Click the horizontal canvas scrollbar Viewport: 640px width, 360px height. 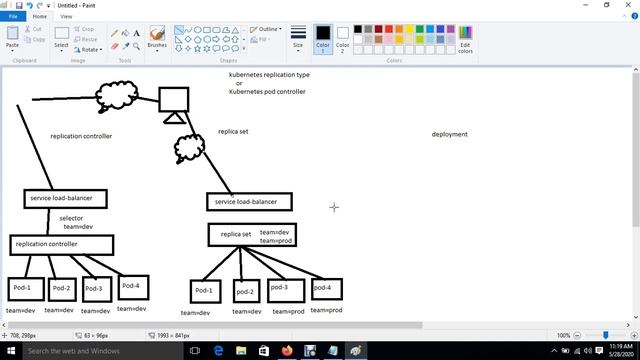214,325
